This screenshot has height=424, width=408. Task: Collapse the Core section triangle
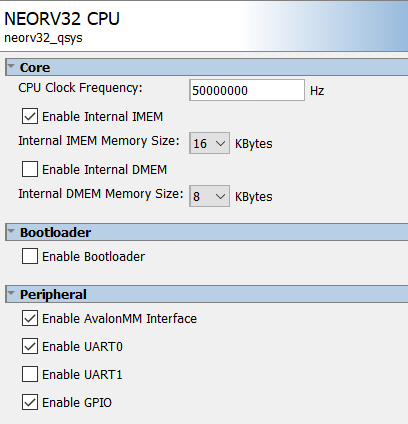click(11, 66)
